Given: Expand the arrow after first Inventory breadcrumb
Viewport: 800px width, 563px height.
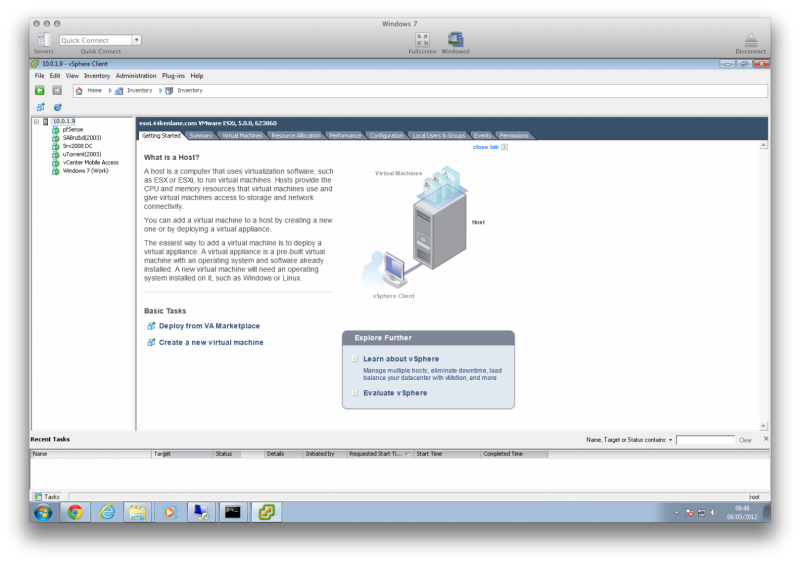Looking at the screenshot, I should pos(160,90).
